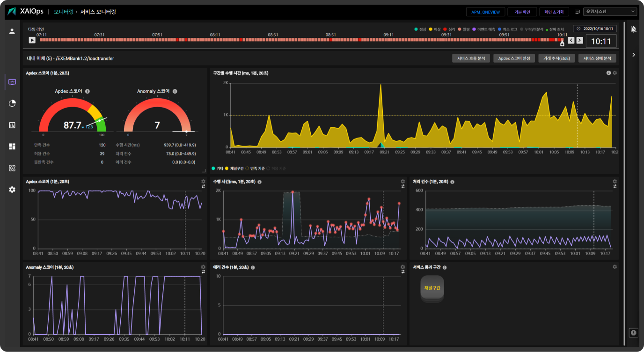644x352 pixels.
Task: Open 거래 추적(EtoE)
Action: [x=556, y=59]
